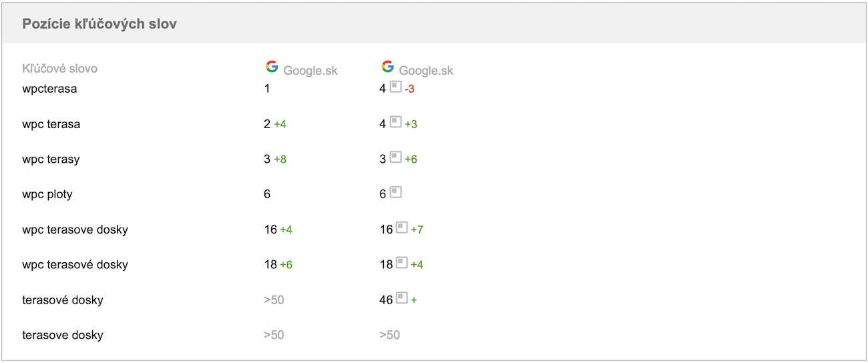The width and height of the screenshot is (868, 363).
Task: Click the first Google.sk column label
Action: [x=310, y=71]
